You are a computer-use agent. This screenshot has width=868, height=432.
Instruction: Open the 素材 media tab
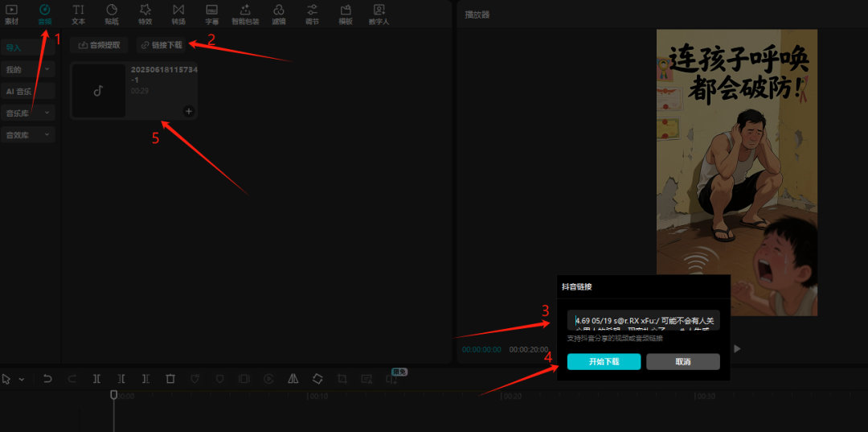point(11,14)
